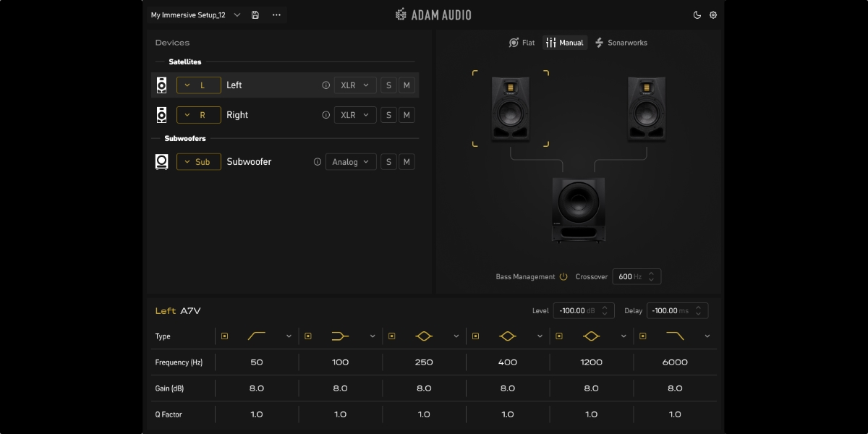This screenshot has width=868, height=434.
Task: Open the Left speaker XLR input dropdown
Action: point(355,85)
